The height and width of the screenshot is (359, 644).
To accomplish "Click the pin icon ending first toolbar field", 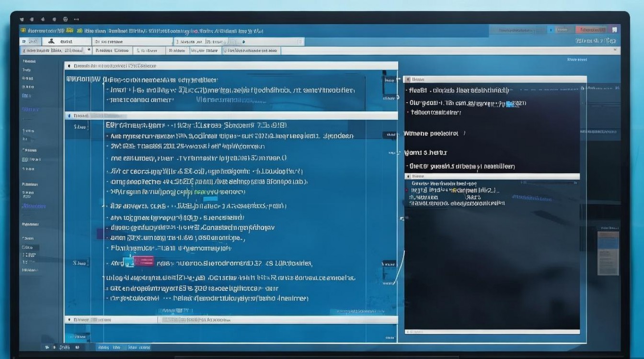I will [89, 50].
